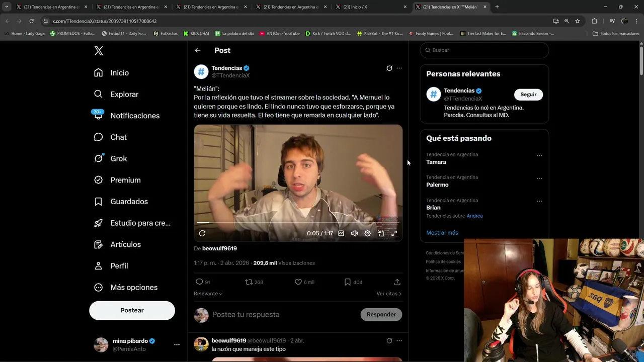Toggle video captions

point(341,233)
